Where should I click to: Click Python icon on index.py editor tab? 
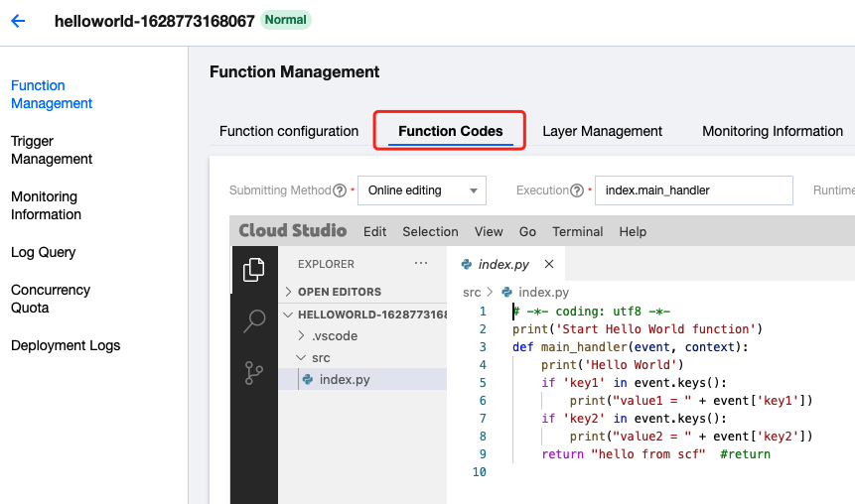pos(467,264)
